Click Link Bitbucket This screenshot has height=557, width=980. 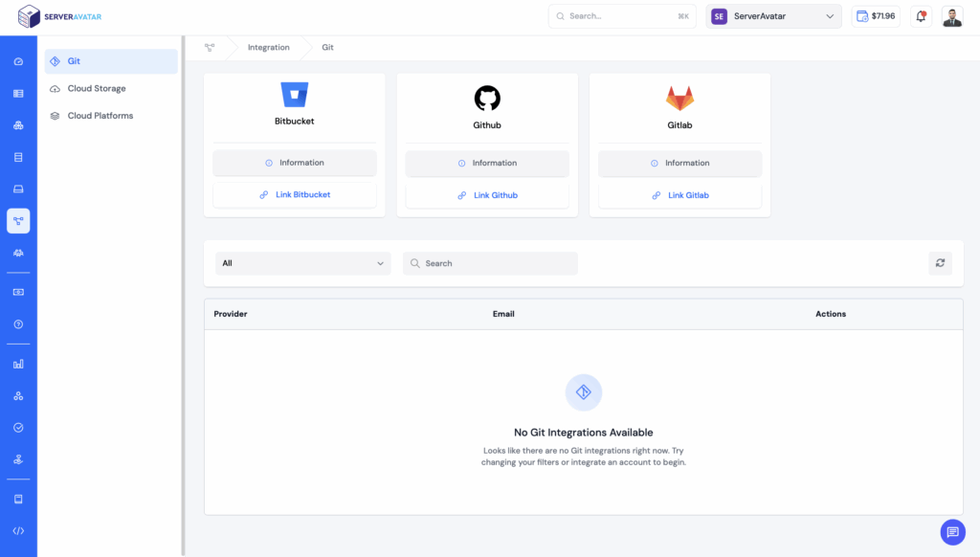[x=295, y=194]
